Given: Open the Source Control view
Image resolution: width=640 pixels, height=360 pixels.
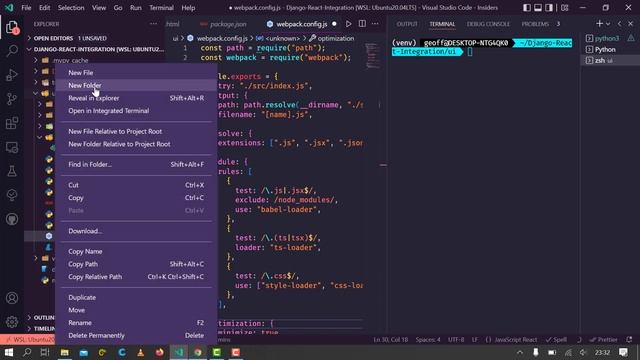Looking at the screenshot, I should point(12,99).
